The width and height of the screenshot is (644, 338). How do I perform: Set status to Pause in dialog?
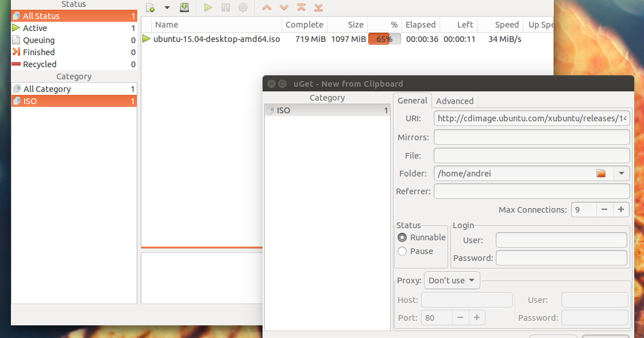click(402, 251)
